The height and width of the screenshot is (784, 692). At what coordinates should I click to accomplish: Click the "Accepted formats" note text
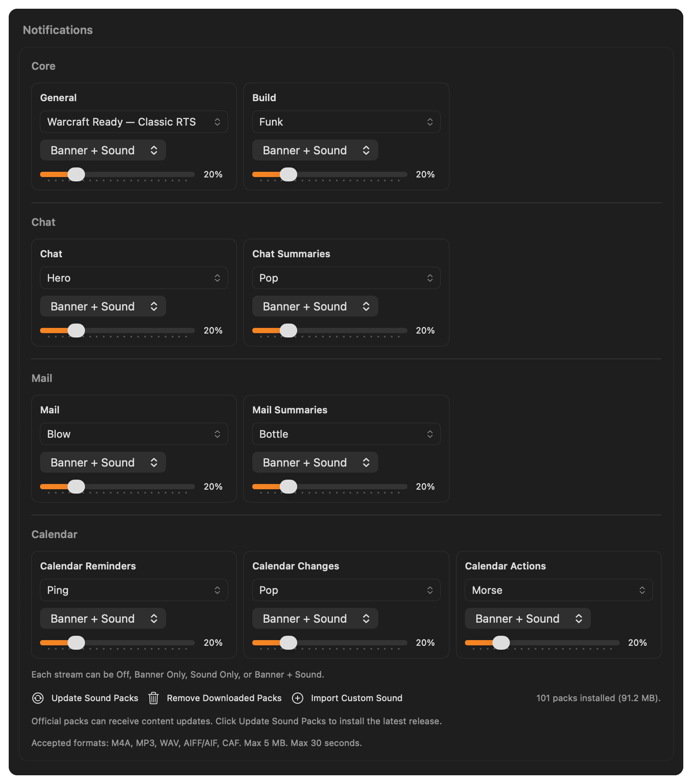pyautogui.click(x=197, y=743)
